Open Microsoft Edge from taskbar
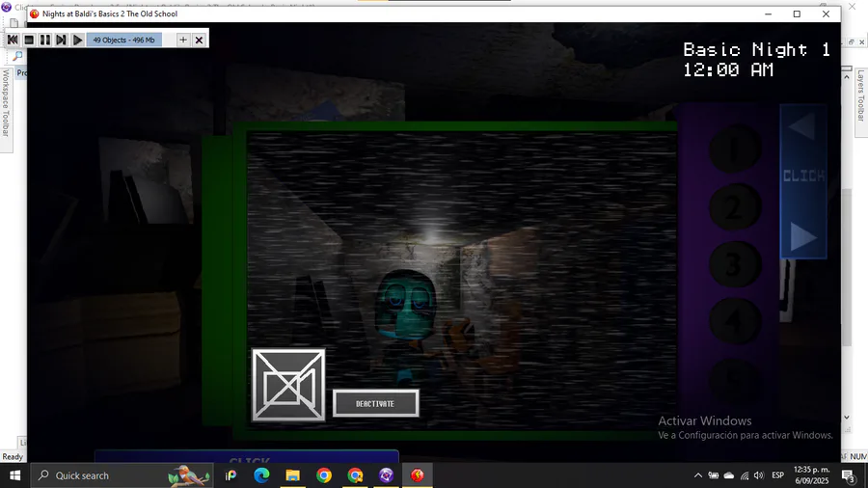This screenshot has width=868, height=488. point(261,475)
